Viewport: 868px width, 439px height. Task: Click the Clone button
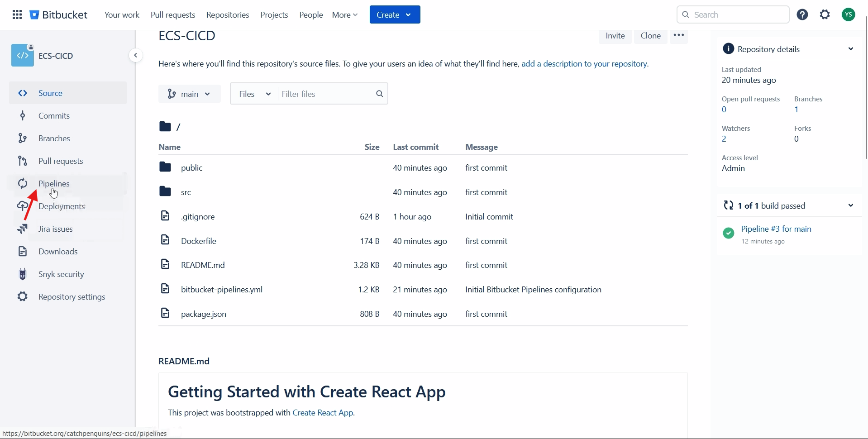651,36
